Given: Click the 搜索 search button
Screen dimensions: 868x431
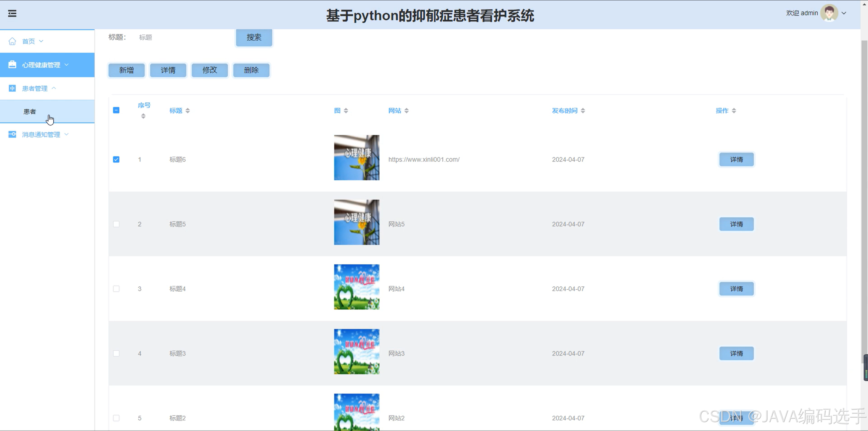Looking at the screenshot, I should point(254,37).
